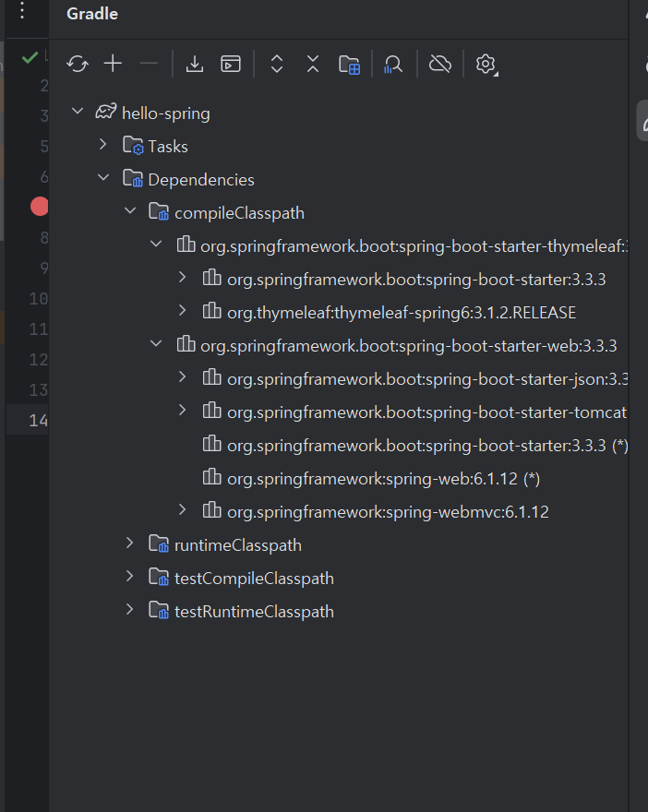Click the minus Detach project icon
Image resolution: width=648 pixels, height=812 pixels.
pos(149,64)
